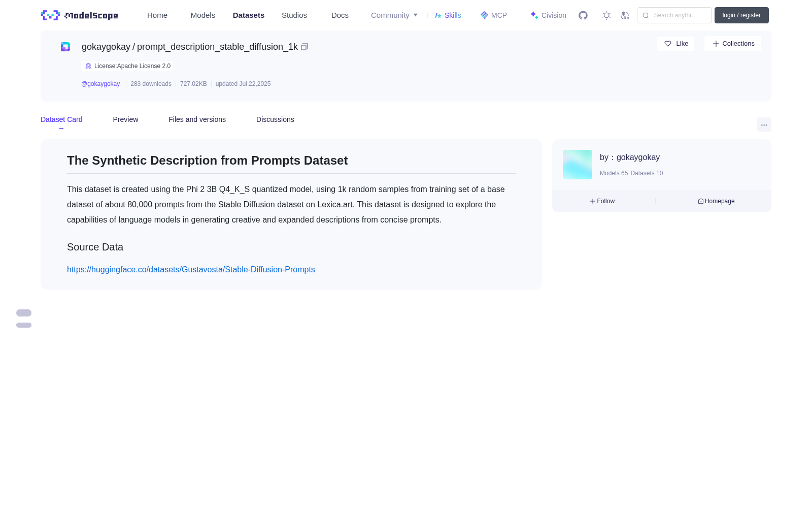Viewport: 812px width, 508px height.
Task: Open the Civision navigation link
Action: (x=548, y=15)
